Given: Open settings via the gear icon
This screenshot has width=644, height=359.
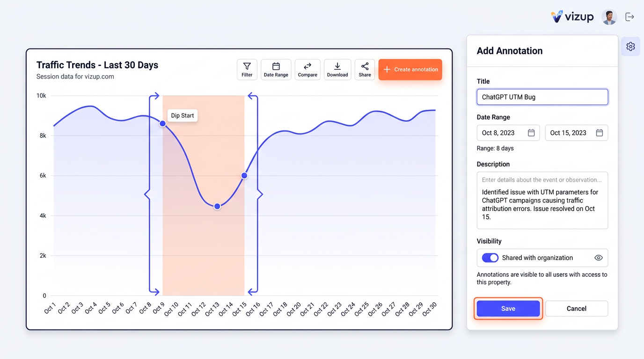Looking at the screenshot, I should tap(630, 46).
